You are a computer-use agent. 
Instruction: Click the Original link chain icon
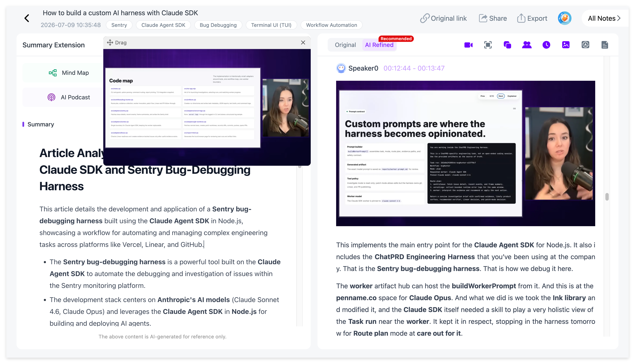(425, 18)
